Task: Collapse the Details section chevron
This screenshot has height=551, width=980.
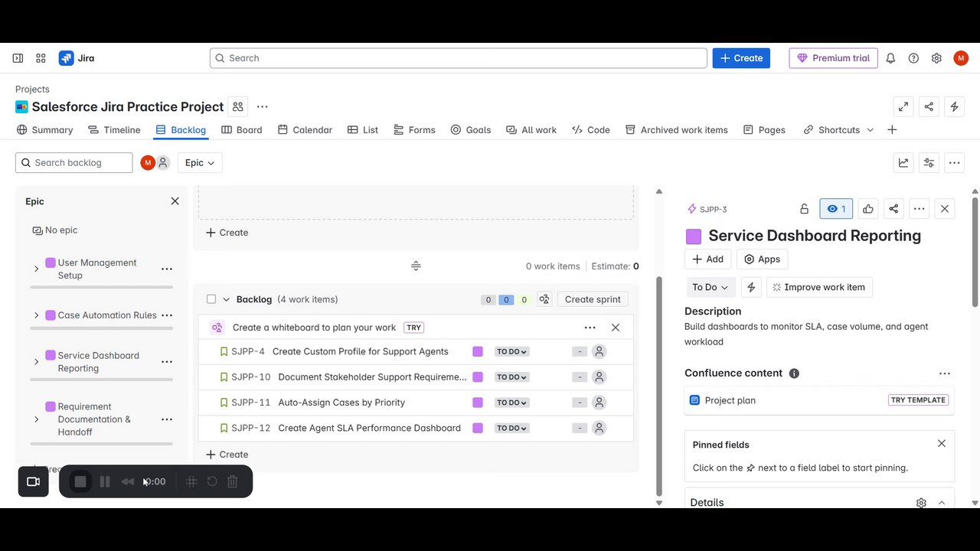Action: 942,503
